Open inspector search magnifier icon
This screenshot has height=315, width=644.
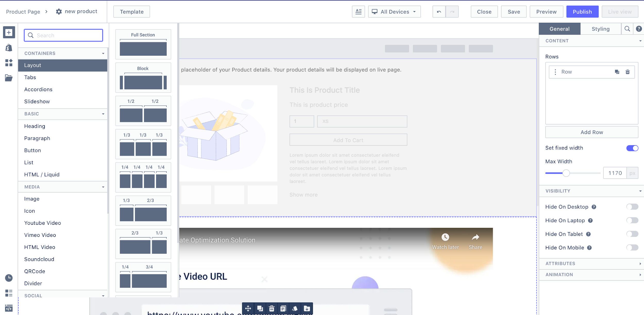[627, 29]
